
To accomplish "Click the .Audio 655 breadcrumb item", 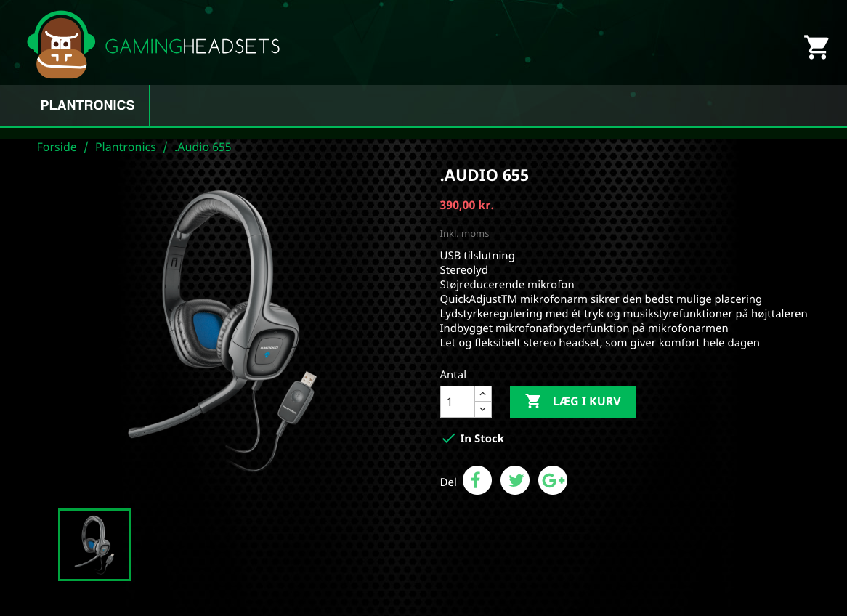I will tap(203, 147).
